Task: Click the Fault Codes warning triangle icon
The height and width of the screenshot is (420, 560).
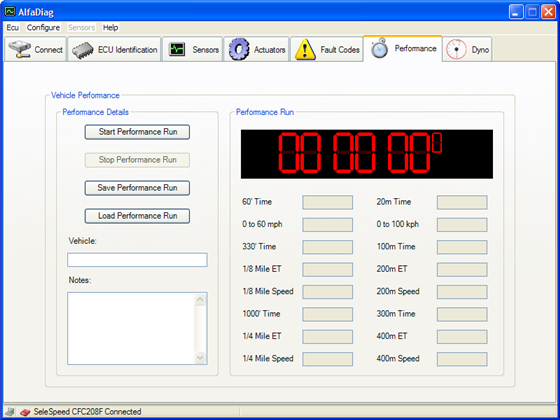Action: tap(305, 50)
